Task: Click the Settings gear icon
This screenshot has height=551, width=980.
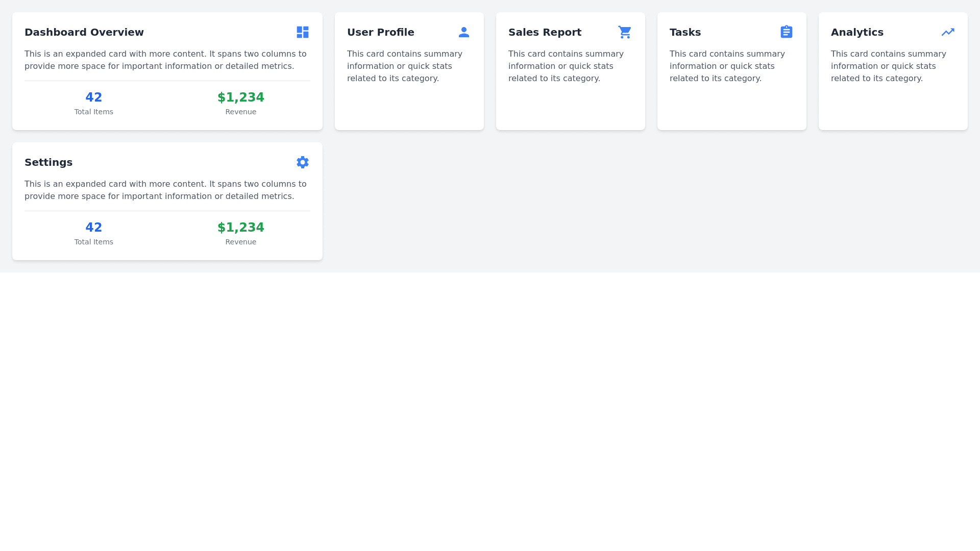Action: tap(303, 162)
